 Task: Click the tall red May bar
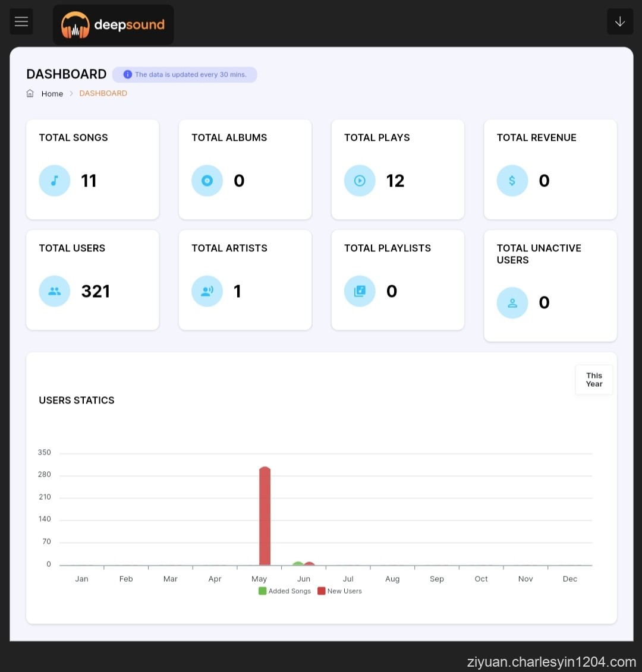265,517
